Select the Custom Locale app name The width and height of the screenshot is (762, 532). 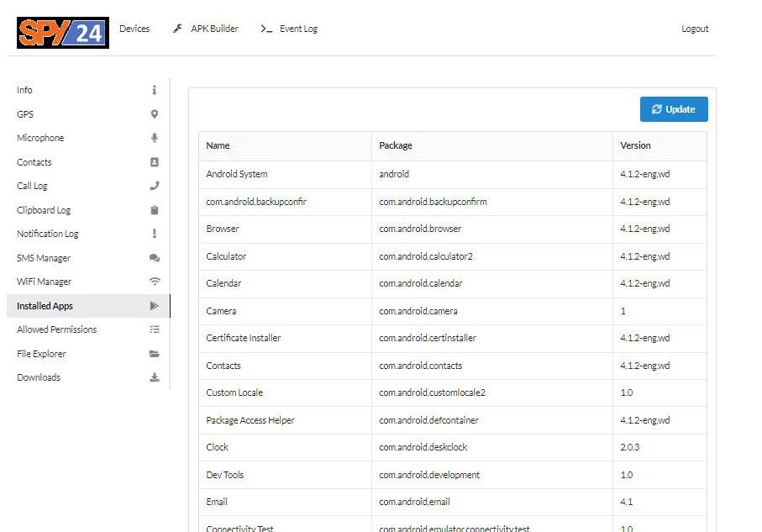[234, 392]
